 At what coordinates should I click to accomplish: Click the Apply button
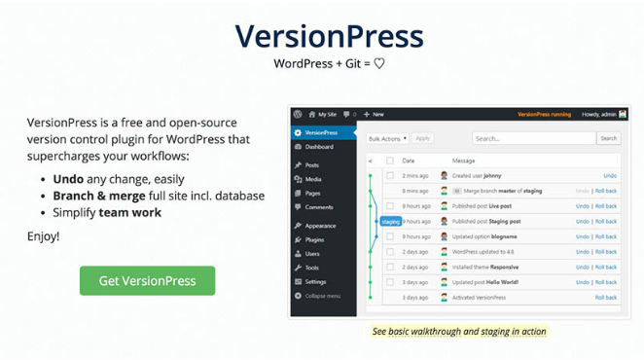(x=422, y=138)
